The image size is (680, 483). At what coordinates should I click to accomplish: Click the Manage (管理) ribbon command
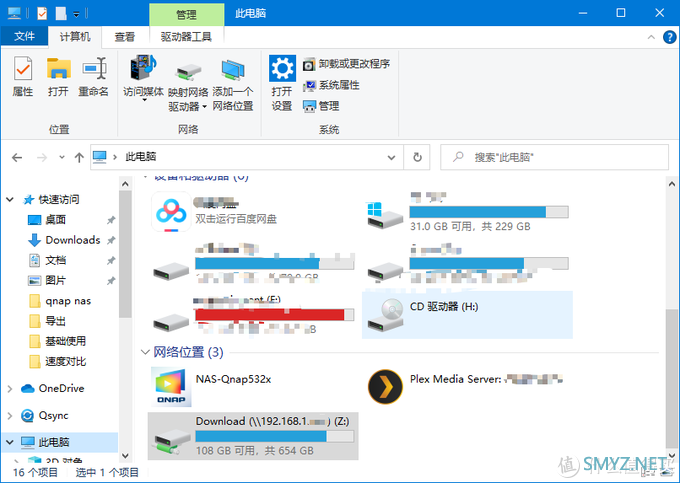coord(321,106)
